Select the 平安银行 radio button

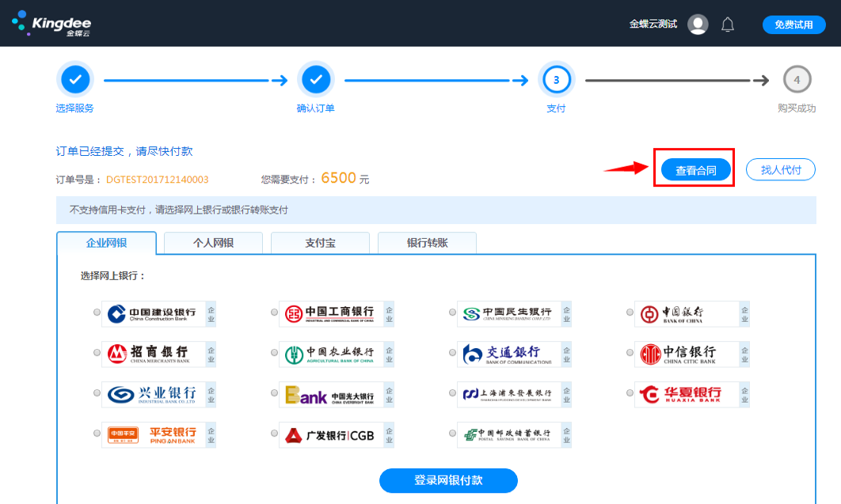pyautogui.click(x=97, y=433)
